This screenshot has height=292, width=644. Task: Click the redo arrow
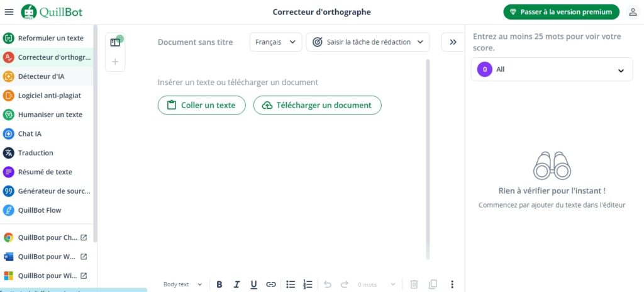tap(344, 284)
